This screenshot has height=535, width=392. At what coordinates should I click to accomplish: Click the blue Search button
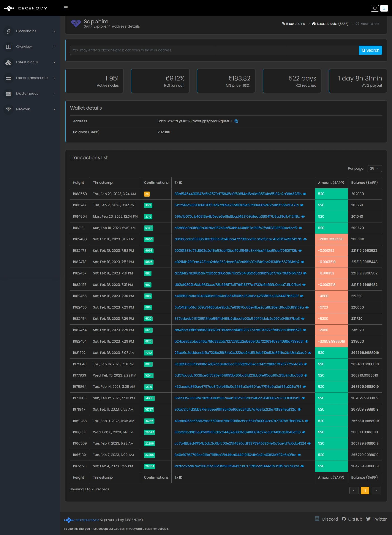[370, 50]
